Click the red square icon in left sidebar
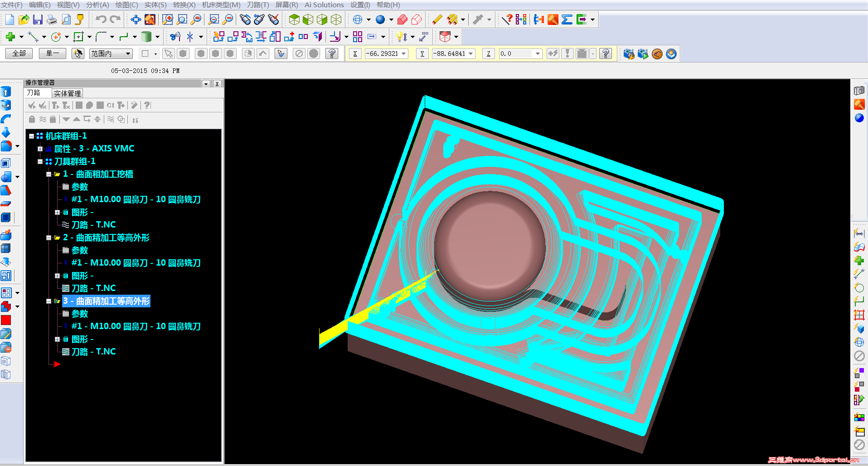The width and height of the screenshot is (868, 466). click(6, 320)
